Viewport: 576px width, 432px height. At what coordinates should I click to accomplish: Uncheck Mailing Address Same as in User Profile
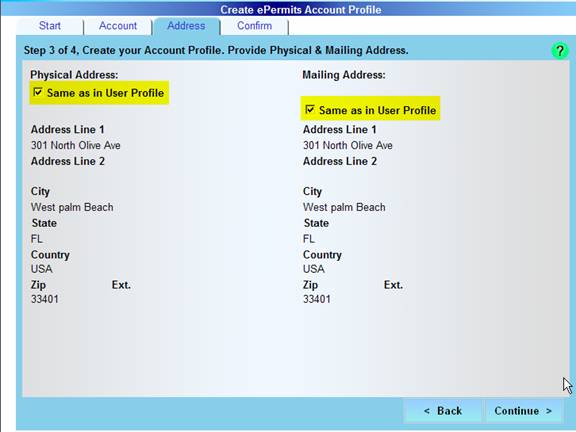click(x=310, y=109)
